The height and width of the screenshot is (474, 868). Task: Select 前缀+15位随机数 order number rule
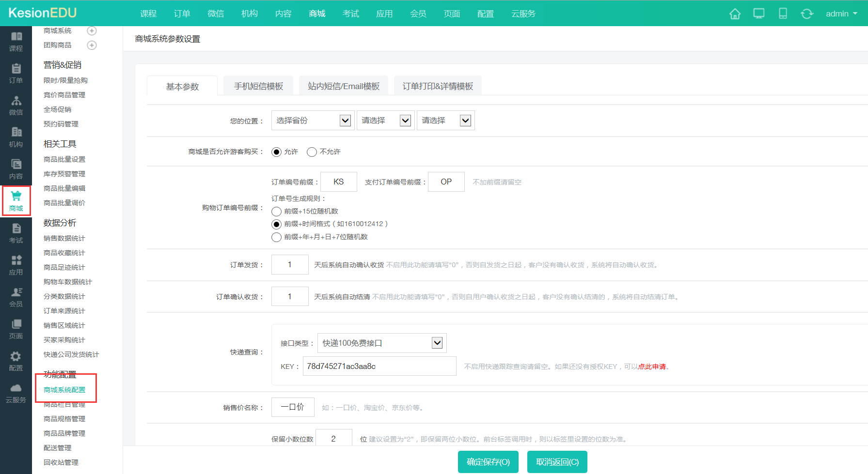pyautogui.click(x=277, y=212)
